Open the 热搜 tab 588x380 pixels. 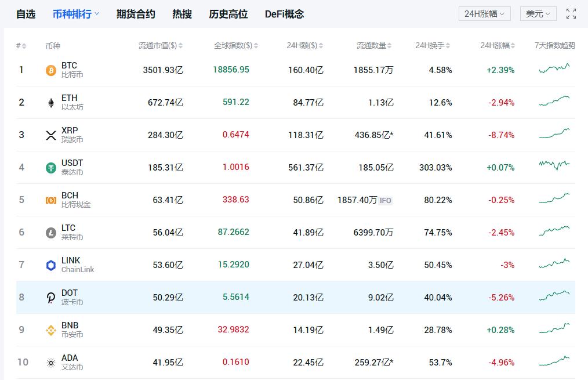tap(182, 15)
